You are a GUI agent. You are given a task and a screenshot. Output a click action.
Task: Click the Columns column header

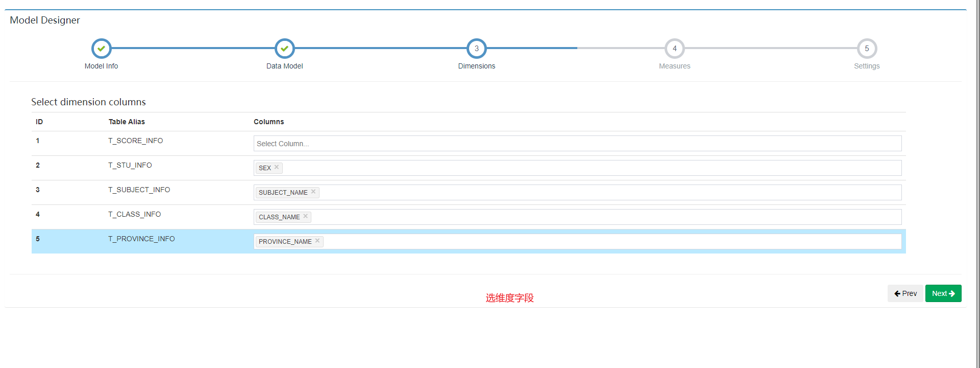tap(269, 122)
